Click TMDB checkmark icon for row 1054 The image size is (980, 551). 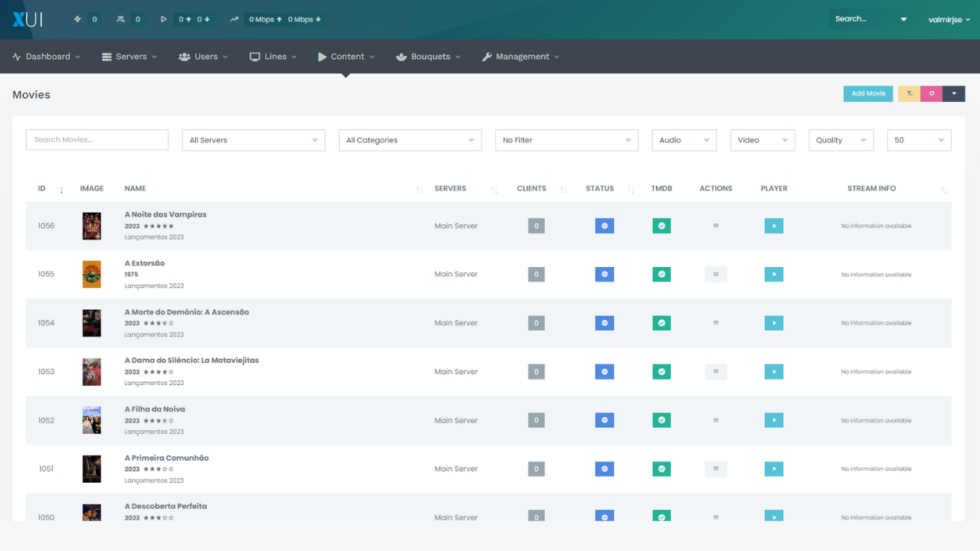tap(661, 323)
